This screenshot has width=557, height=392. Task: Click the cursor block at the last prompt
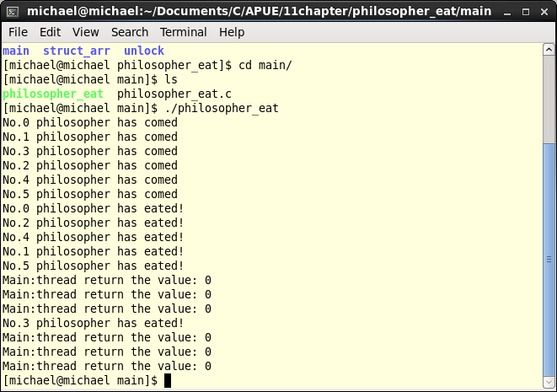point(168,381)
